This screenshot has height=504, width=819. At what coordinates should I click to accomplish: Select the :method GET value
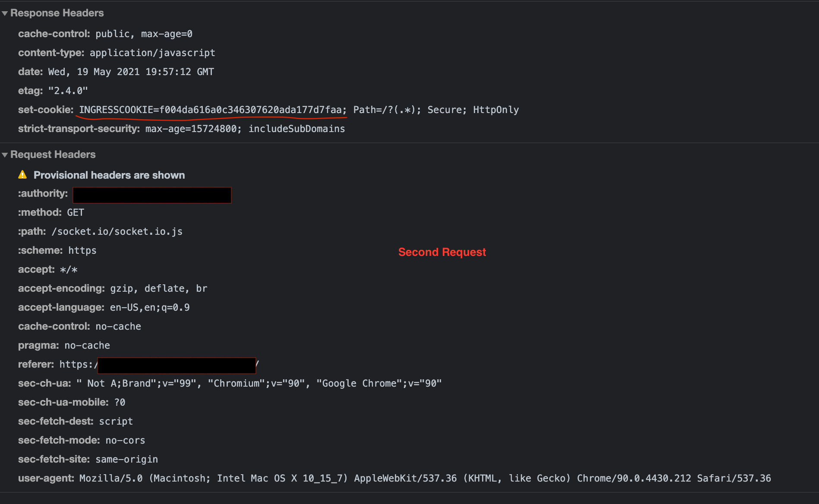[x=76, y=213]
